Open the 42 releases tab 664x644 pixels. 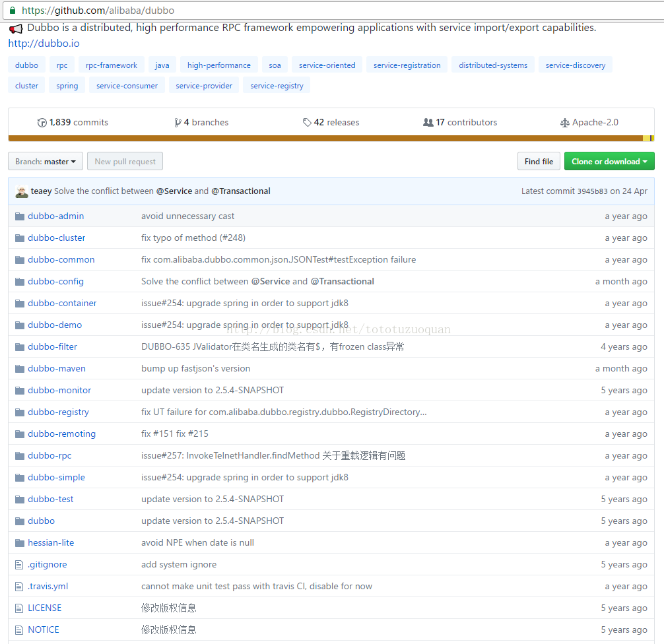(331, 122)
